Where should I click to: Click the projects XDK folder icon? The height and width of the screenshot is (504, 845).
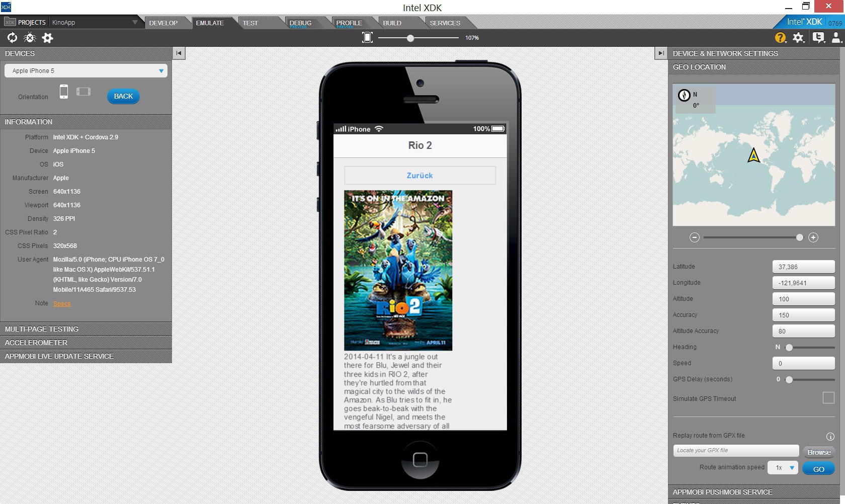coord(10,22)
